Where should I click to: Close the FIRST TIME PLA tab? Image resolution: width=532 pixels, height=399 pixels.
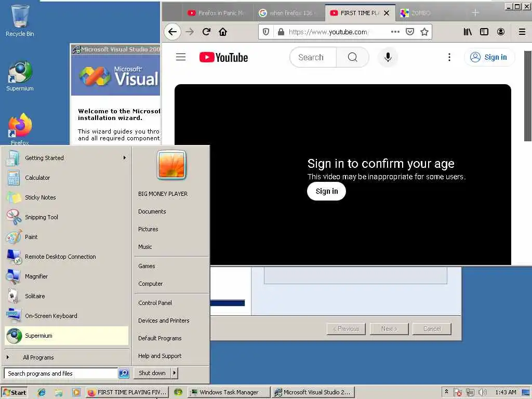[387, 13]
